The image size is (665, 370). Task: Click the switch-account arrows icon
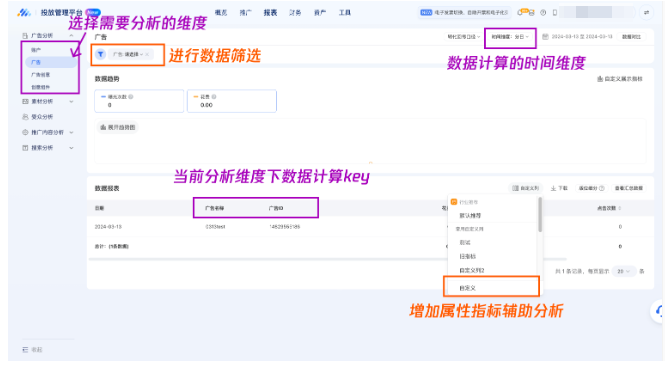coord(646,13)
